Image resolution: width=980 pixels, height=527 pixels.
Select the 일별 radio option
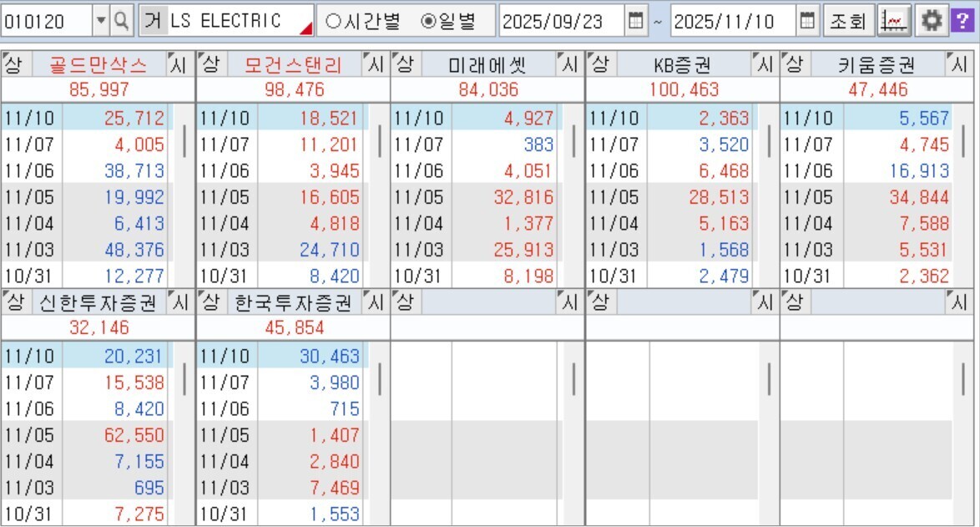[449, 21]
